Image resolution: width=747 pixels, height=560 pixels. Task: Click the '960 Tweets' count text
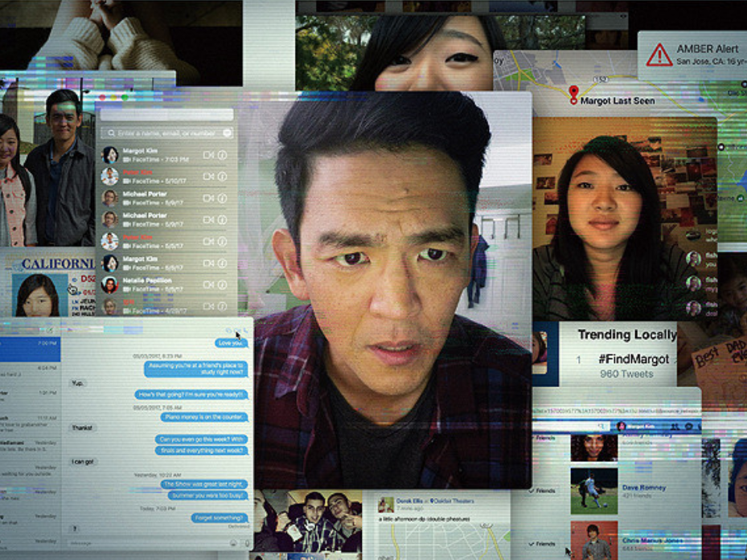[x=626, y=374]
